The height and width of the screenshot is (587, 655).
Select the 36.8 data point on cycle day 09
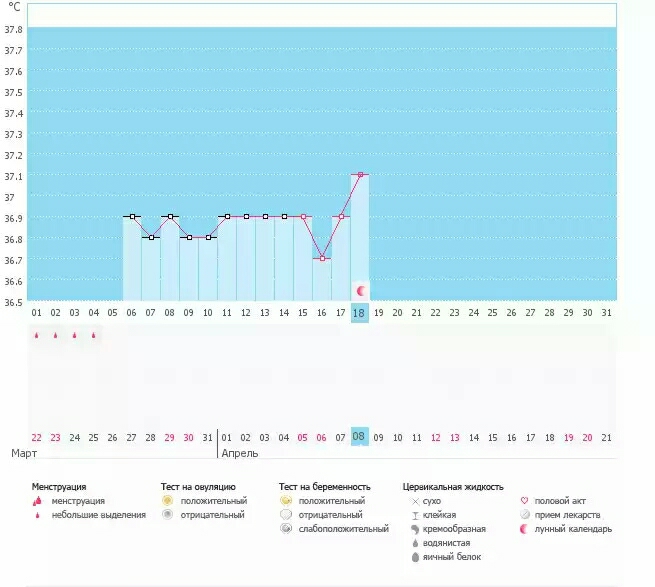189,237
